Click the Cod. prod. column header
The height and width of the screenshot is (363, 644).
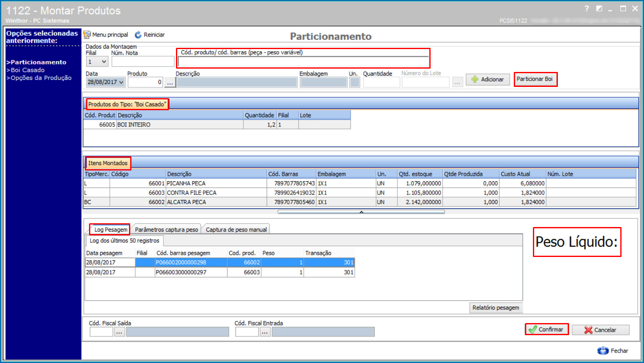(x=244, y=253)
